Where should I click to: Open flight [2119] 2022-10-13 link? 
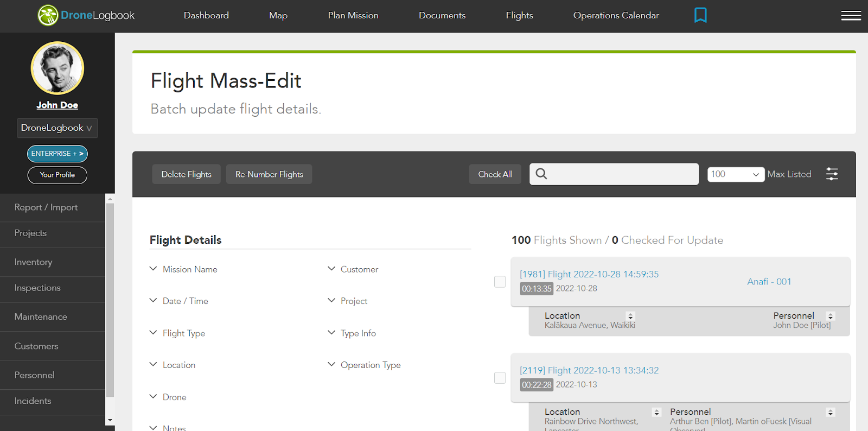589,370
